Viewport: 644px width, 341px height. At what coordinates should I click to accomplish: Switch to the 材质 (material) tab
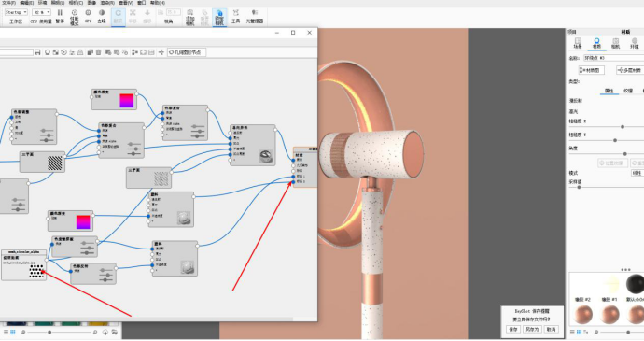tap(596, 43)
